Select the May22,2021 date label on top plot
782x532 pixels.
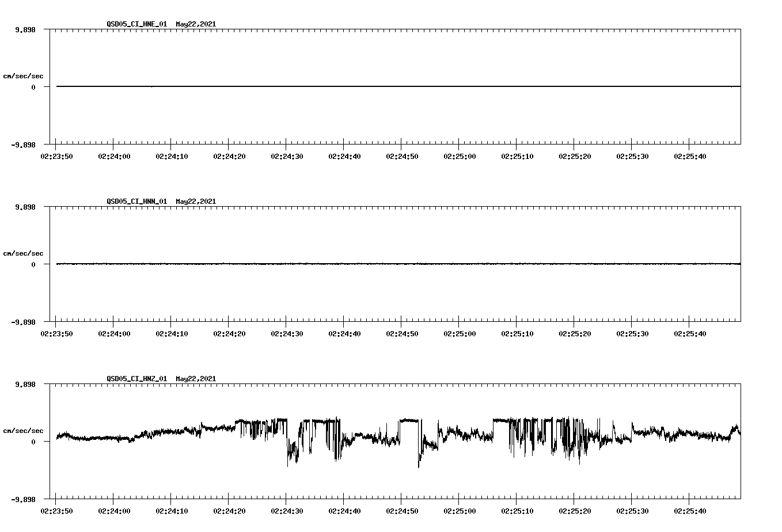pos(196,24)
